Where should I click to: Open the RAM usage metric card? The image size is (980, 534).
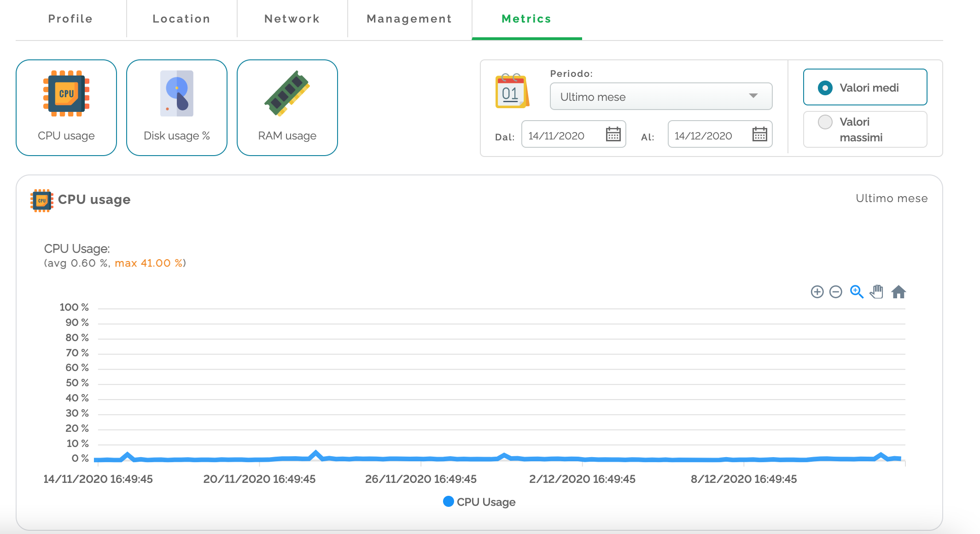tap(287, 108)
